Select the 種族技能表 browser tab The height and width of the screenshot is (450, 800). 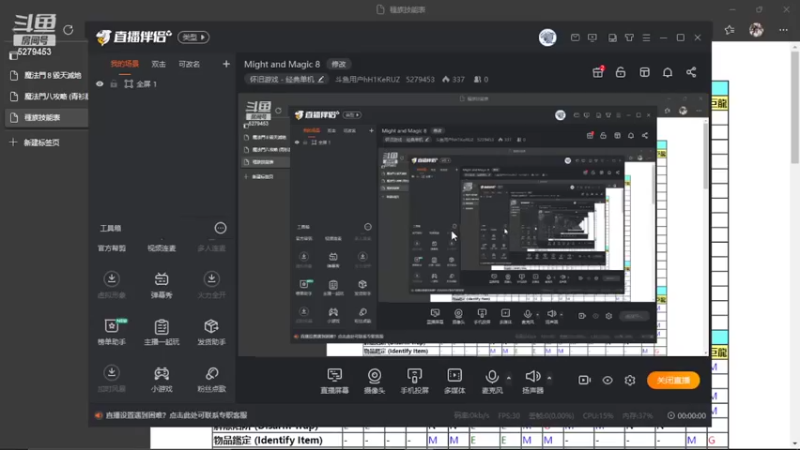click(46, 117)
